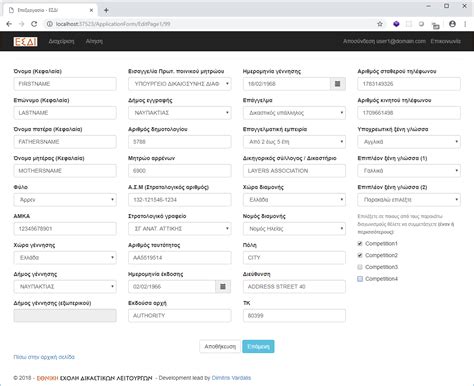Image resolution: width=474 pixels, height=386 pixels.
Task: Click the browser address bar URL
Action: [113, 24]
